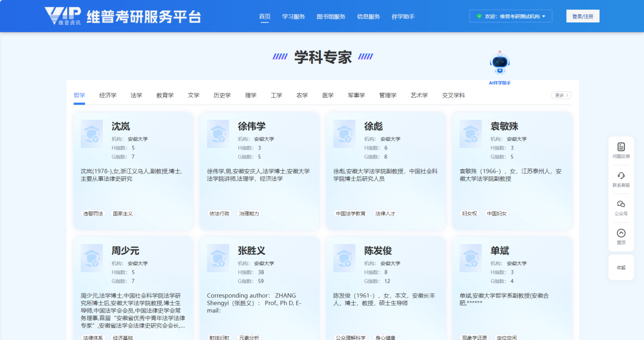This screenshot has height=340, width=644.
Task: Click the 置顶 back-to-top arrow icon
Action: (621, 233)
